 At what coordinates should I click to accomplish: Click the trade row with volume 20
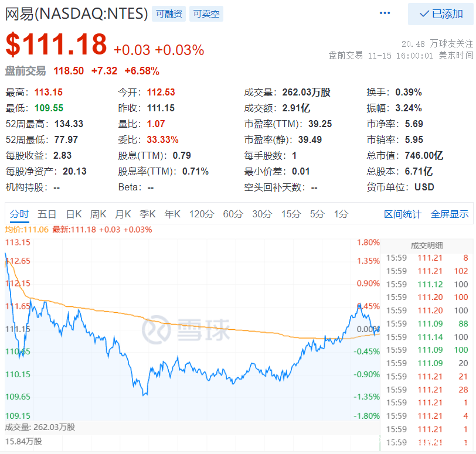[x=427, y=363]
